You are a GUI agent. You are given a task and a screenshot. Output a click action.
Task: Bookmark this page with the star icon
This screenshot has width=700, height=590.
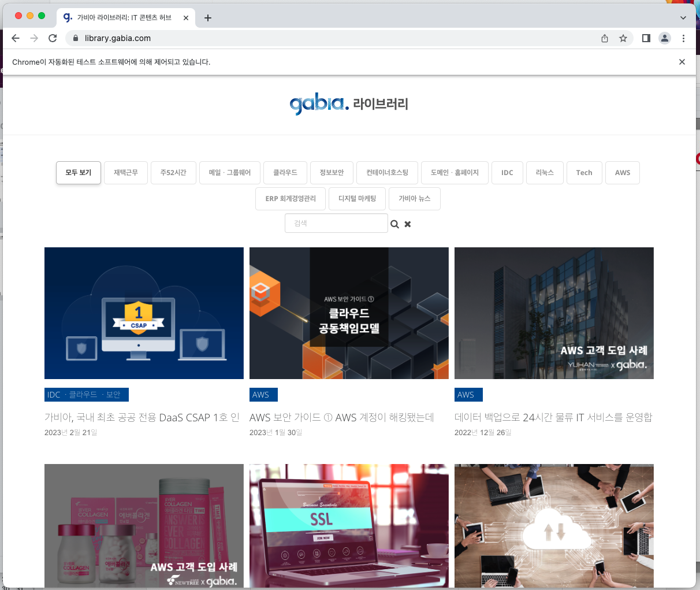point(623,38)
